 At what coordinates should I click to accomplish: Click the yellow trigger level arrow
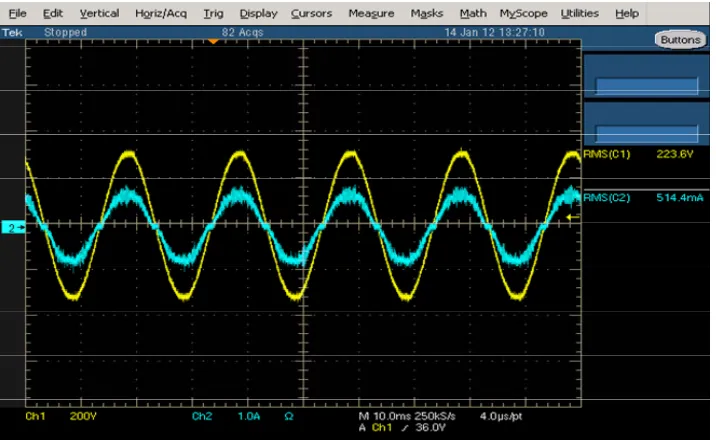pyautogui.click(x=573, y=217)
